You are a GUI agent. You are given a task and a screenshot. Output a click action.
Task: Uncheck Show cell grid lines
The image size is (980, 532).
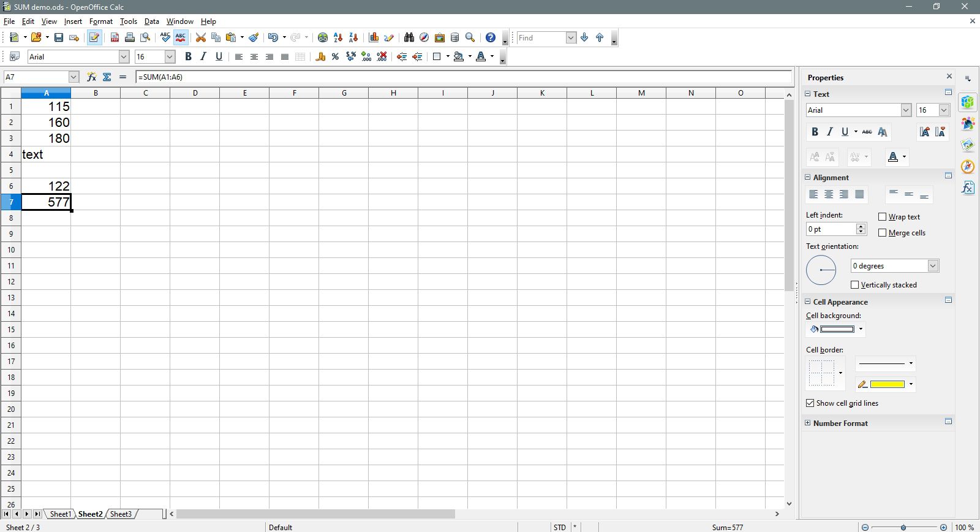coord(810,403)
